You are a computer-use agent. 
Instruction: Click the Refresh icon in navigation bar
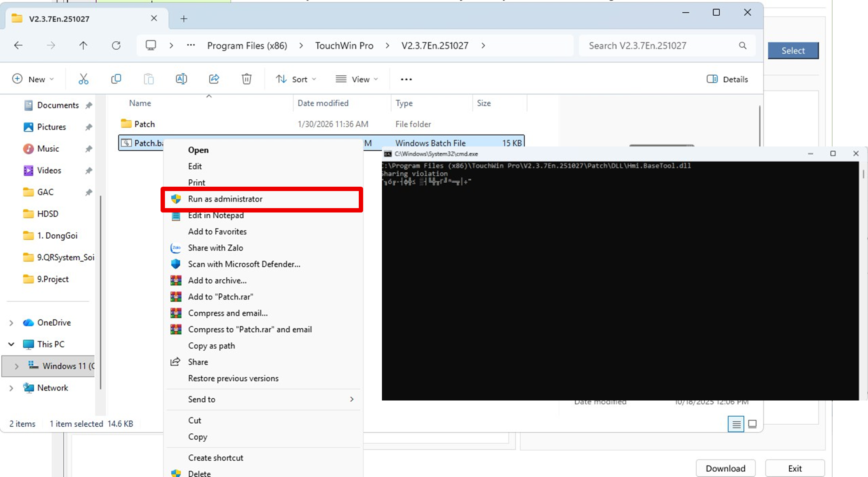point(116,45)
